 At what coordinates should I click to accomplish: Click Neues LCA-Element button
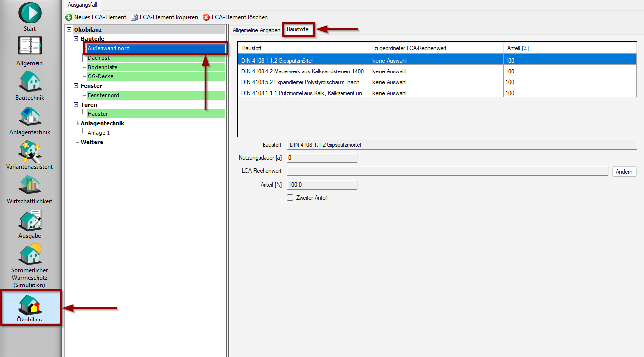pyautogui.click(x=96, y=17)
